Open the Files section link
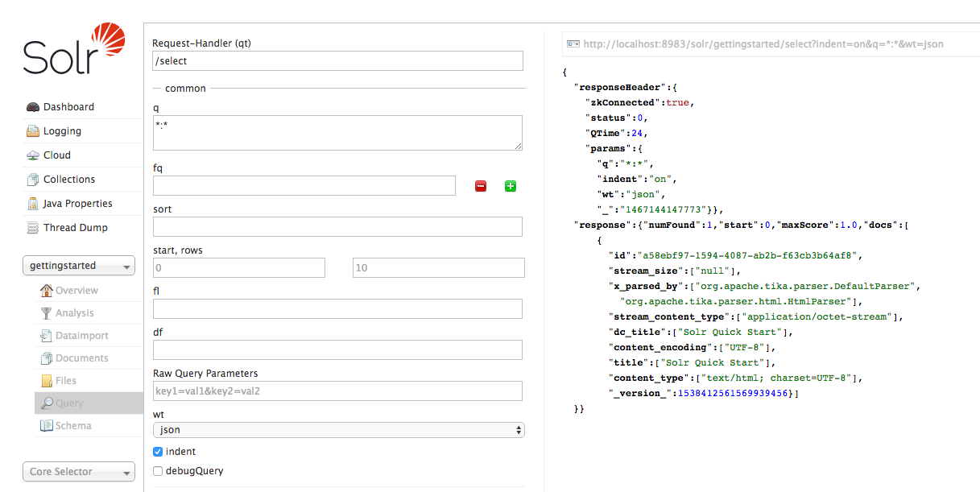This screenshot has height=492, width=980. 66,381
